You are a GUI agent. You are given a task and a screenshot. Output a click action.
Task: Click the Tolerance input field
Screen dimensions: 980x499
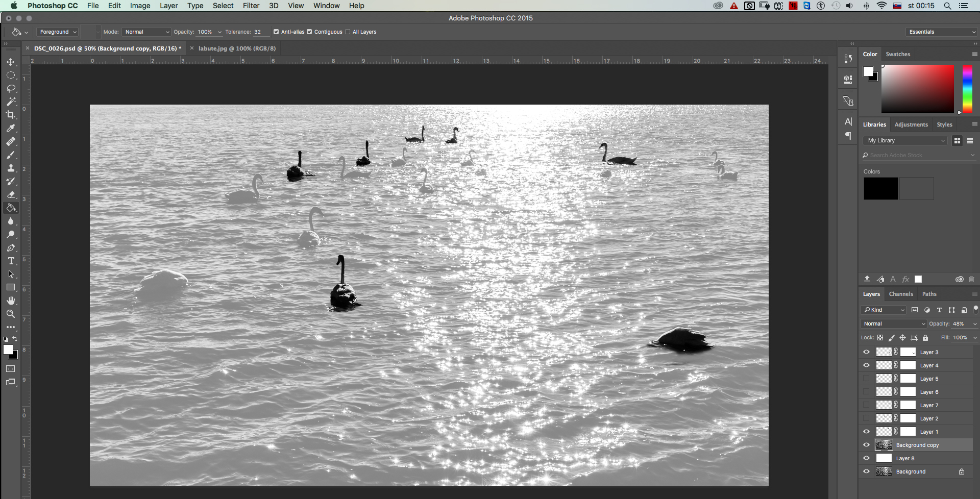coord(260,32)
